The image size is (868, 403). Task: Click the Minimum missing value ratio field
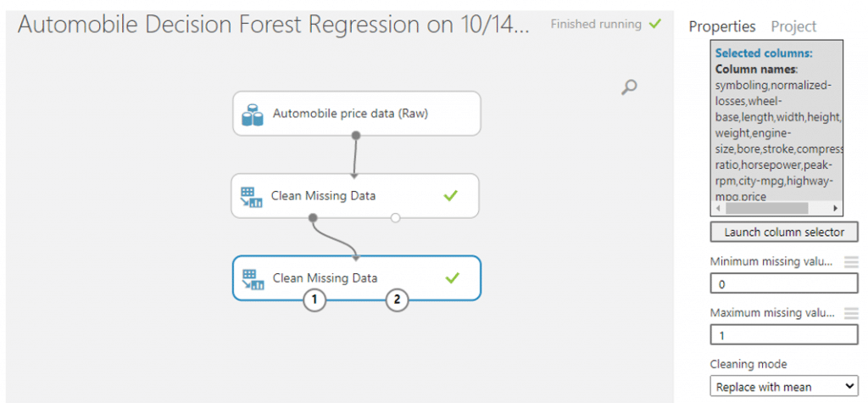point(784,284)
